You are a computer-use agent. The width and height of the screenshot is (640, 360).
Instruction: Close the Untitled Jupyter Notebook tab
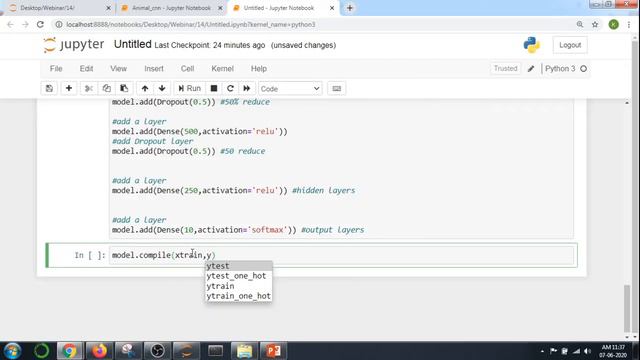click(332, 8)
